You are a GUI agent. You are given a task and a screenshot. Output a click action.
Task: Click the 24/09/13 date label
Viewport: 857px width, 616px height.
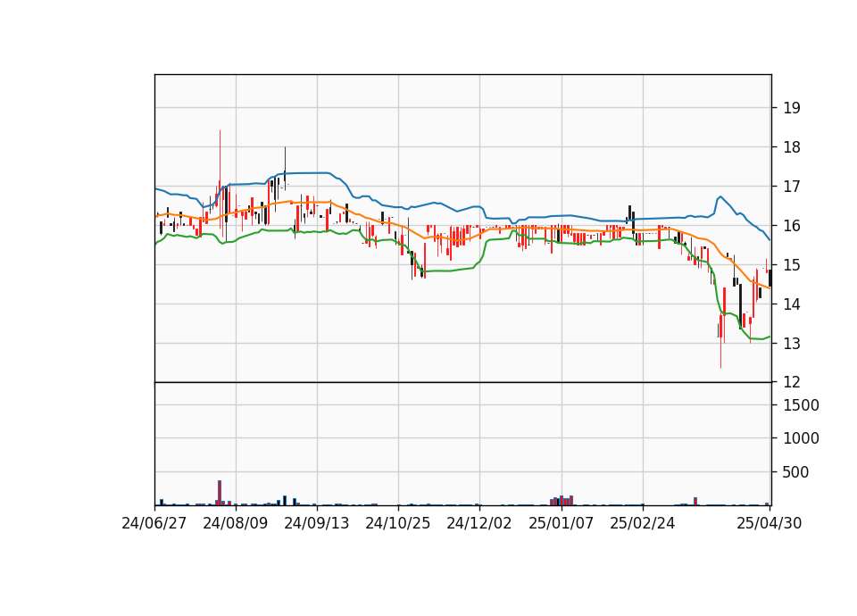(317, 523)
